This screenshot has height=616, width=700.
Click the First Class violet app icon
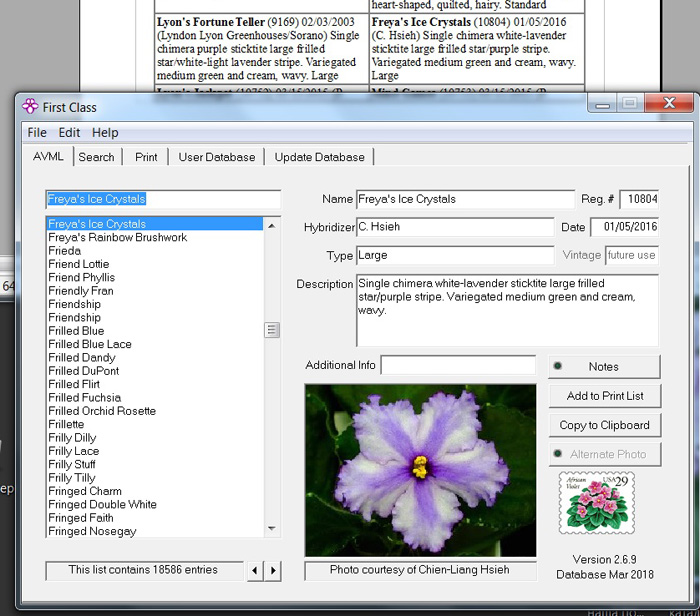pos(30,106)
